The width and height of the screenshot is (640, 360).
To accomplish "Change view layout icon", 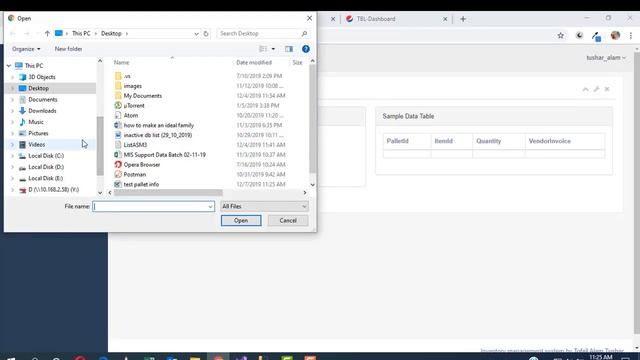I will pyautogui.click(x=263, y=49).
